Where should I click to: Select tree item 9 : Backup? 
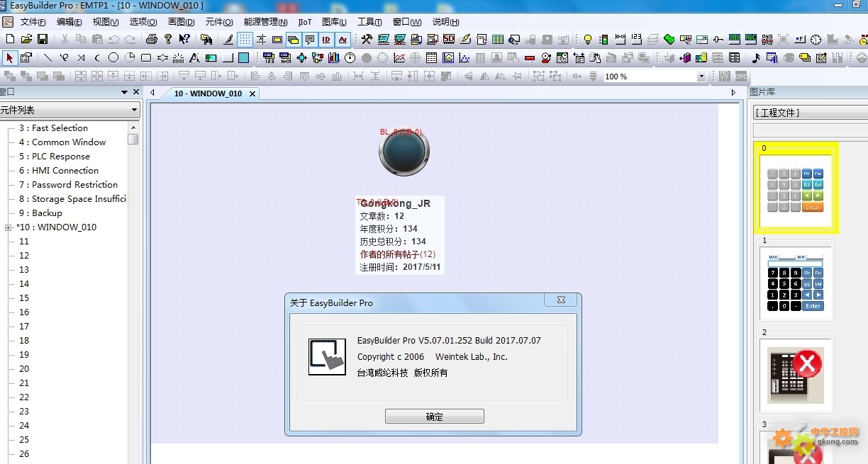(x=40, y=213)
